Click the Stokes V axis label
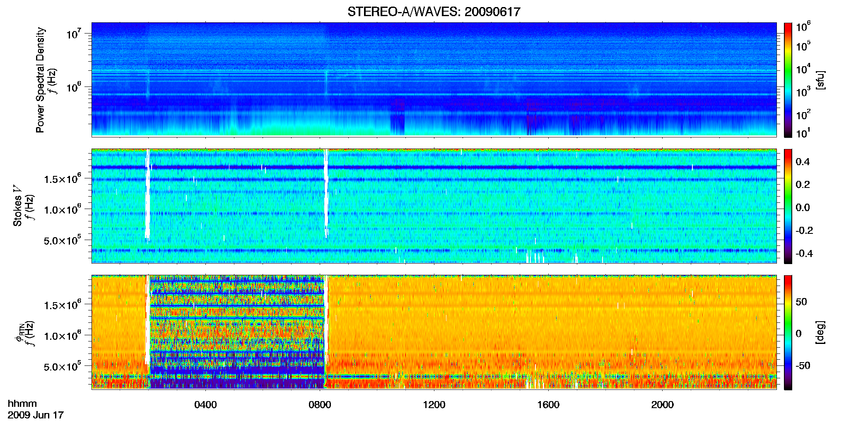868x447 pixels. pos(17,206)
